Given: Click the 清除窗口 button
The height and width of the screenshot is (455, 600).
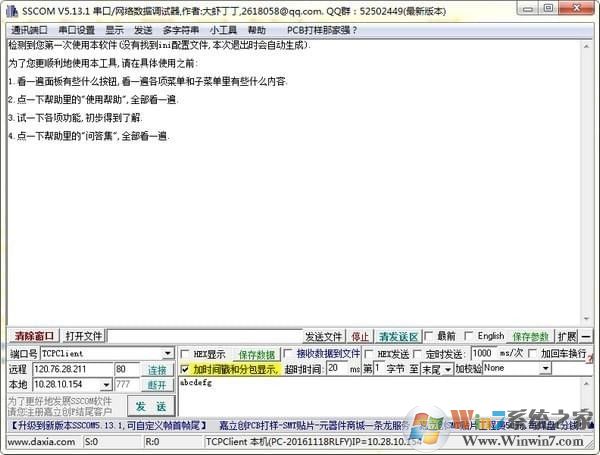Looking at the screenshot, I should 35,336.
